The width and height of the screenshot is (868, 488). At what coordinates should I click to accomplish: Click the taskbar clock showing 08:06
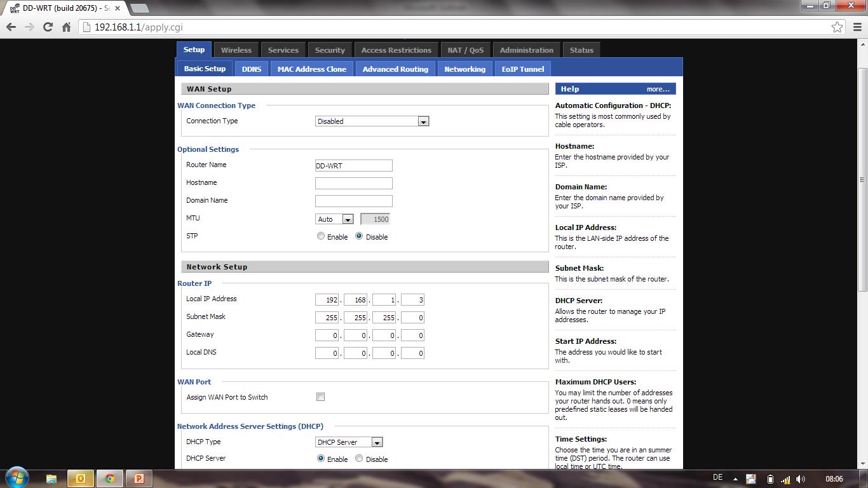[834, 479]
